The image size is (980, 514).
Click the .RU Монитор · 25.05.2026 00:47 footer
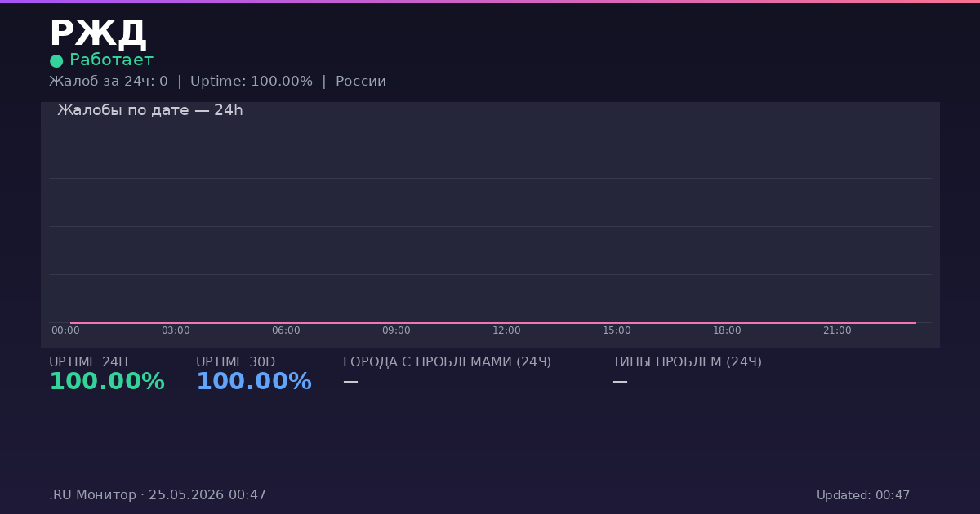pyautogui.click(x=158, y=495)
